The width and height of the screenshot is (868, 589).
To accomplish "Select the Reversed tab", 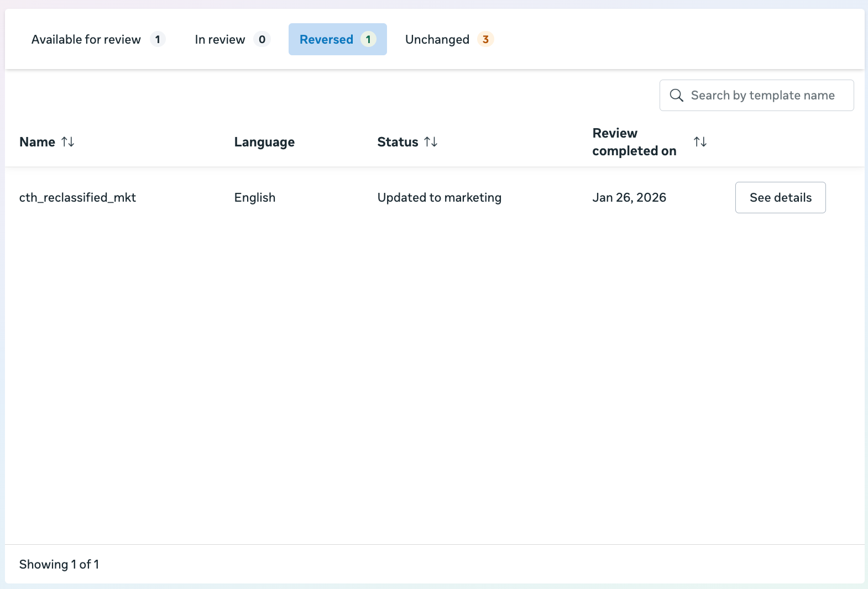I will (x=326, y=39).
